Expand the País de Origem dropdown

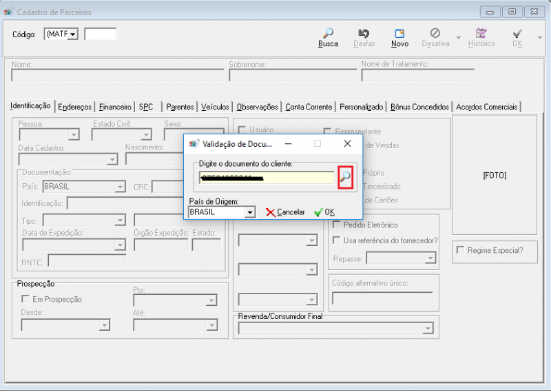coord(250,212)
